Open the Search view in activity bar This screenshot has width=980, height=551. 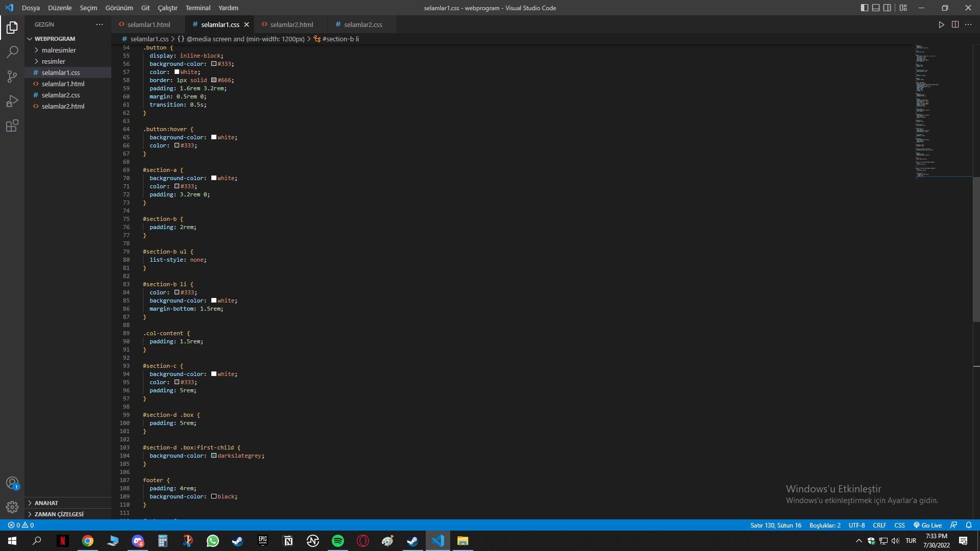[x=12, y=52]
